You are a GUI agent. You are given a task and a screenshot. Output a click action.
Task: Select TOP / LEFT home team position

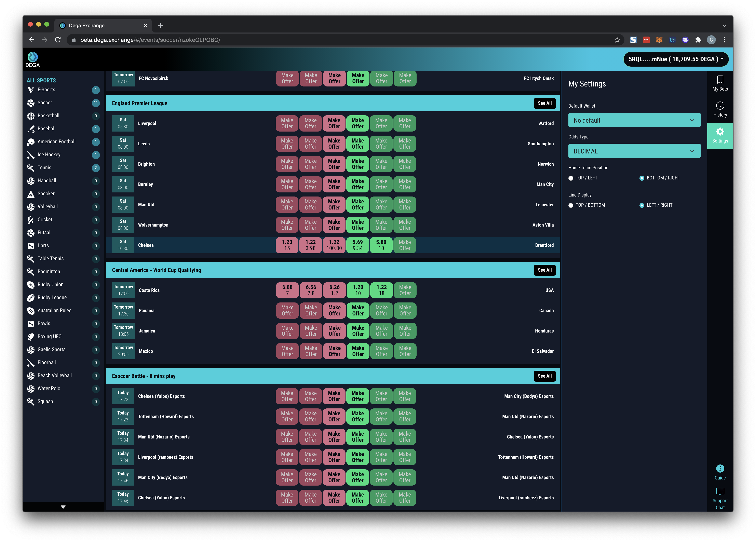pyautogui.click(x=571, y=178)
